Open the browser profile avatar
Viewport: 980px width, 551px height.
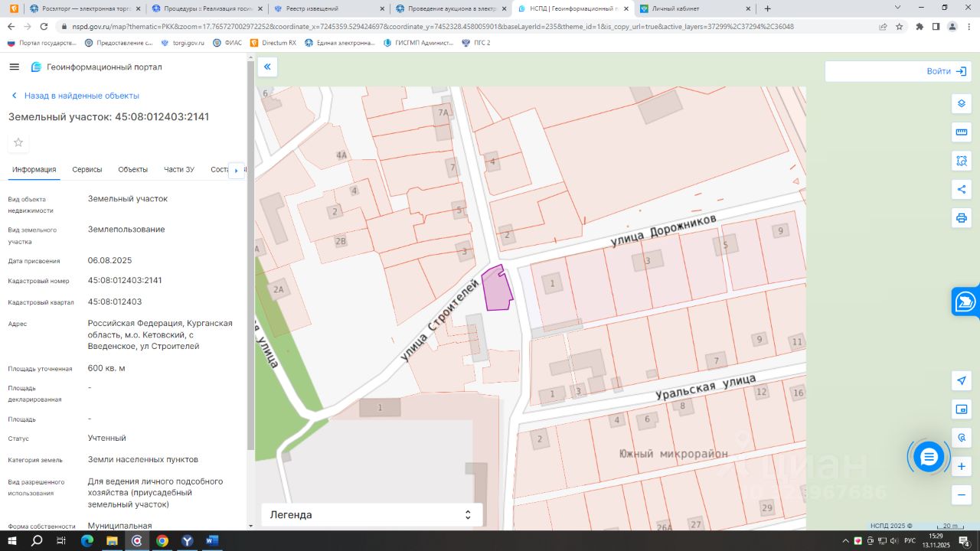click(952, 26)
